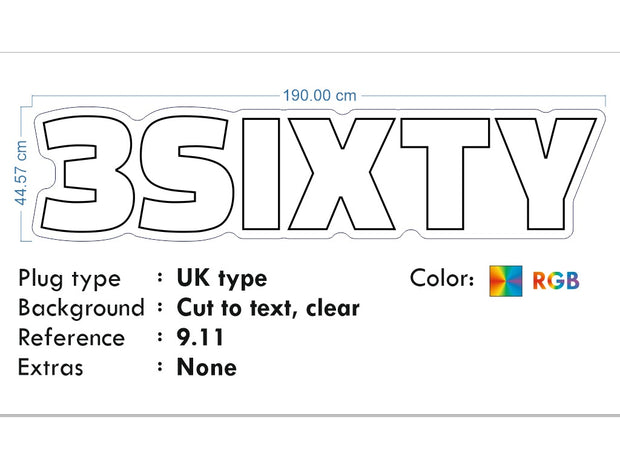Click the rainbow RGB color swatch icon

505,281
